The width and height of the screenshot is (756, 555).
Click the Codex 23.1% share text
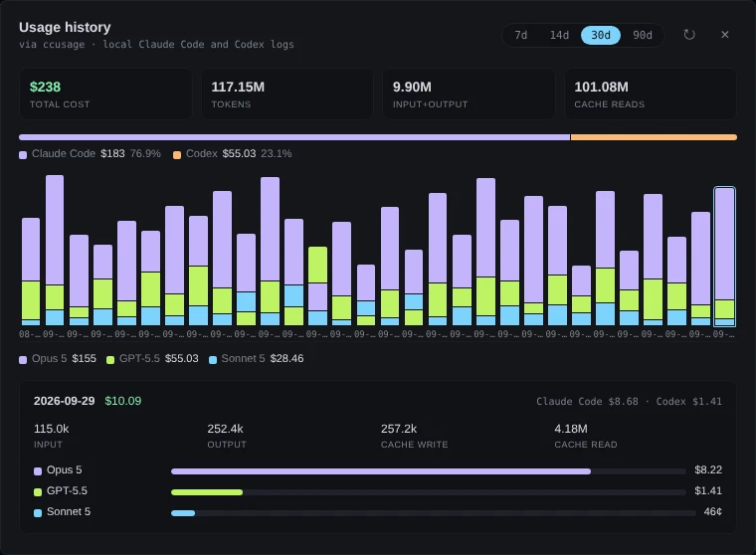pyautogui.click(x=277, y=154)
